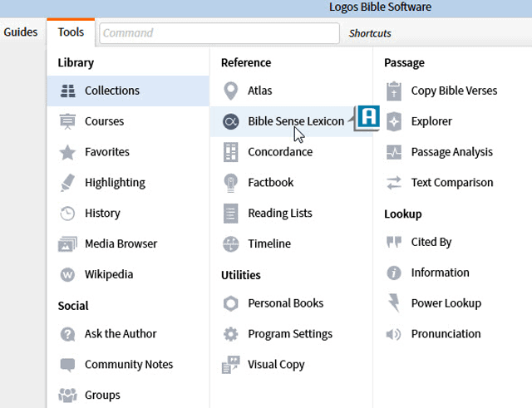532x408 pixels.
Task: Click the Pronunciation speaker icon
Action: pos(394,334)
